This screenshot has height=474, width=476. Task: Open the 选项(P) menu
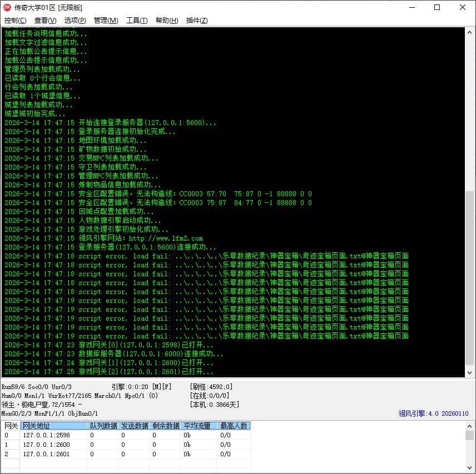point(75,21)
